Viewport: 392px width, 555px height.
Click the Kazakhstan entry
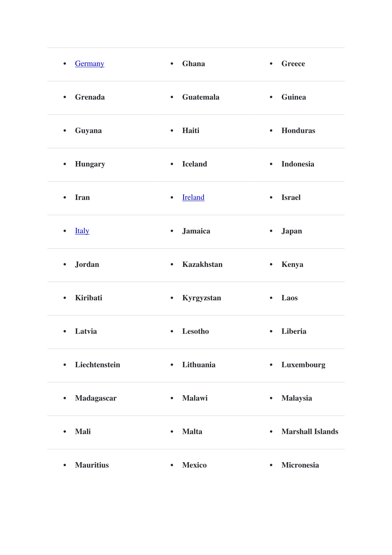[x=202, y=264]
